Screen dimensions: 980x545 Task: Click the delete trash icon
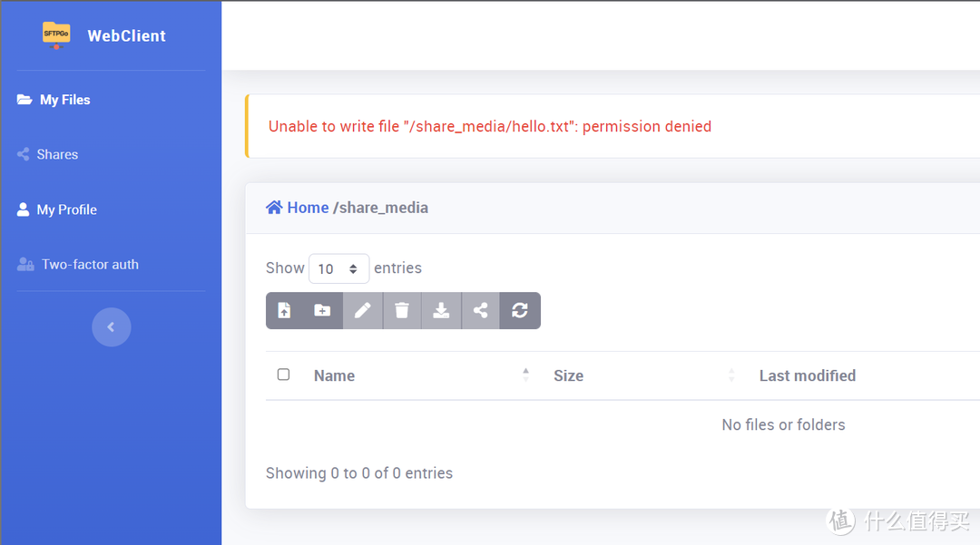pyautogui.click(x=402, y=310)
